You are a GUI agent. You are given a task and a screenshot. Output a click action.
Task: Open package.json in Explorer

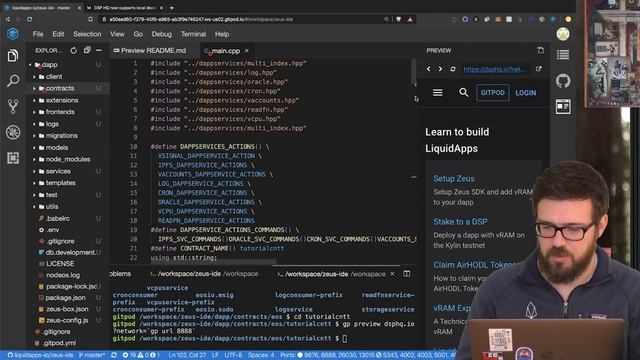65,298
